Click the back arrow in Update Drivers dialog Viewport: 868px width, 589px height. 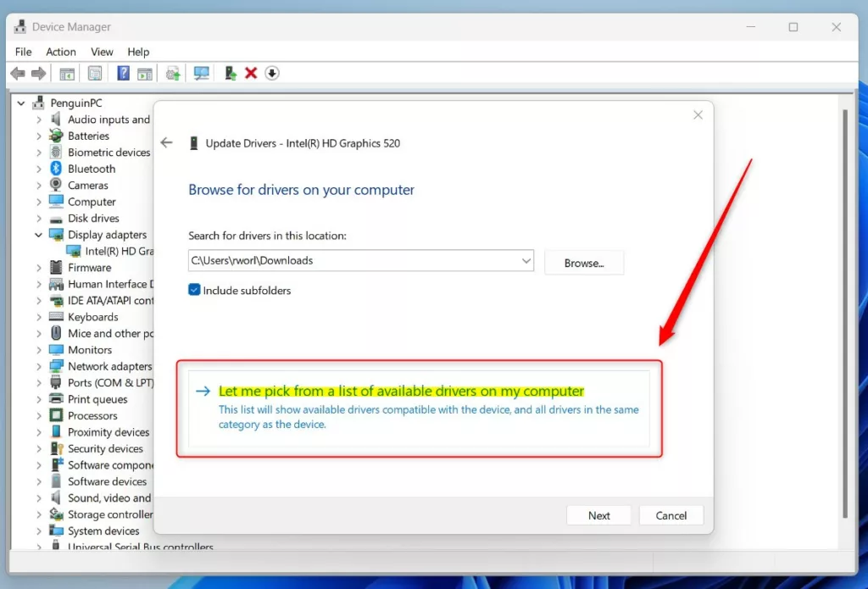167,143
